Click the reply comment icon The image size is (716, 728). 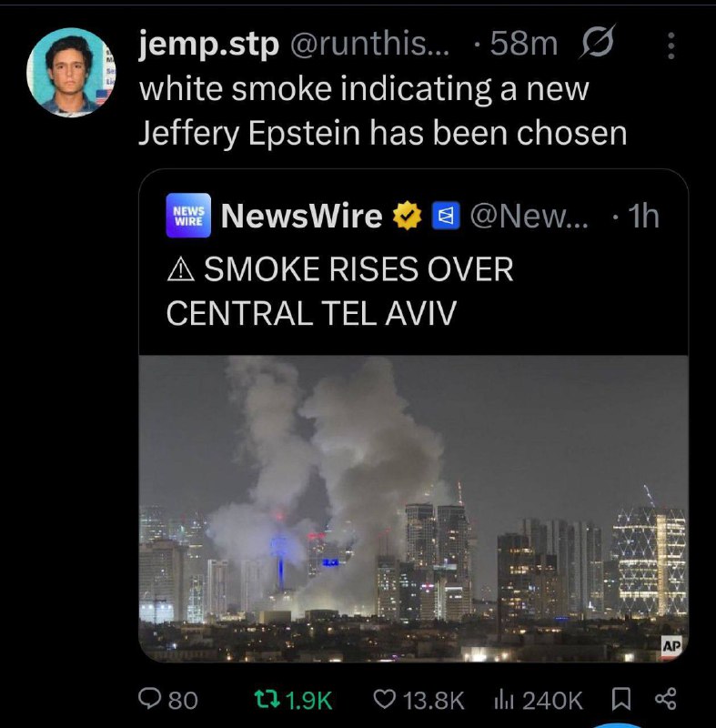click(149, 699)
